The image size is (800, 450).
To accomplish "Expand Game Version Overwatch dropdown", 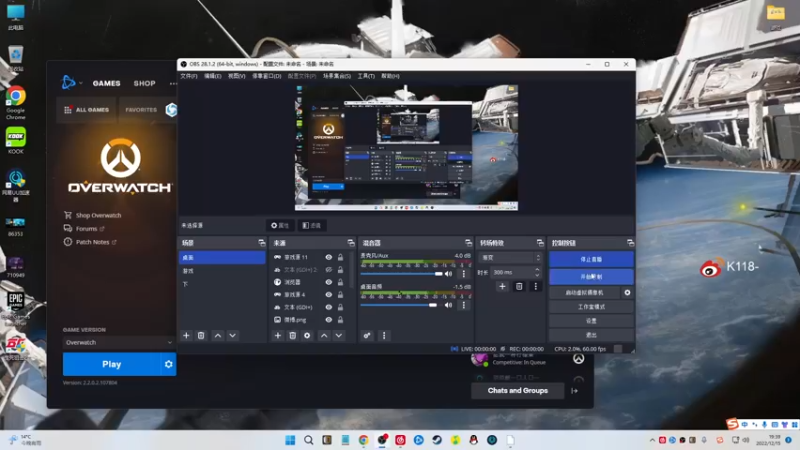I will pos(118,342).
